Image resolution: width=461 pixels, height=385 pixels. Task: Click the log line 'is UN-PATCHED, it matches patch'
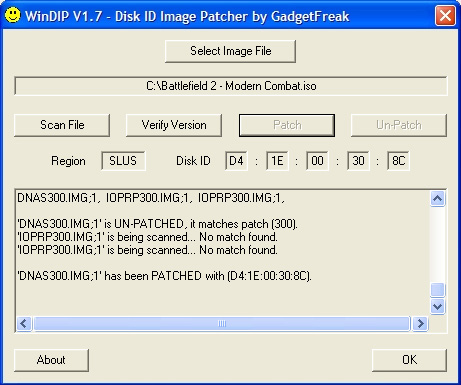pos(157,224)
